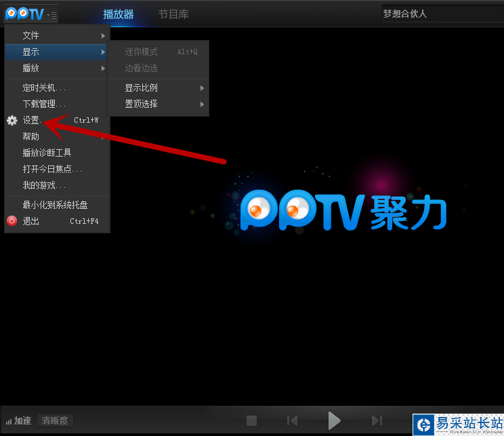Open the 文件 submenu
Screen dimensions: 504x436
pos(57,35)
